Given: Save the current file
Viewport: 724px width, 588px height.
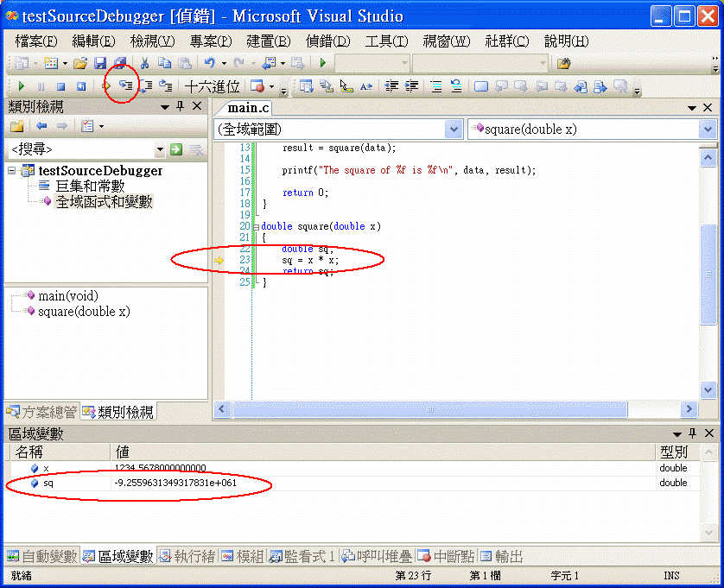Looking at the screenshot, I should tap(100, 63).
